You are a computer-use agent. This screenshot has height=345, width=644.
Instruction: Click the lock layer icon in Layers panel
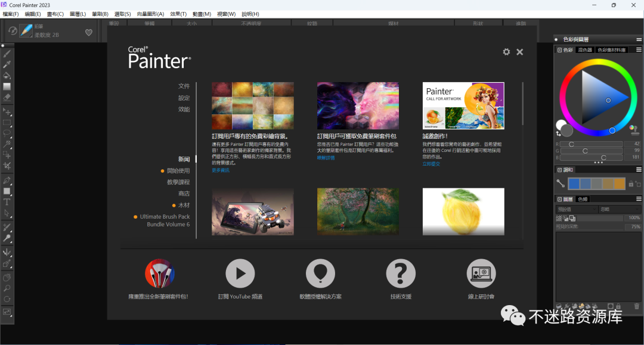(618, 306)
